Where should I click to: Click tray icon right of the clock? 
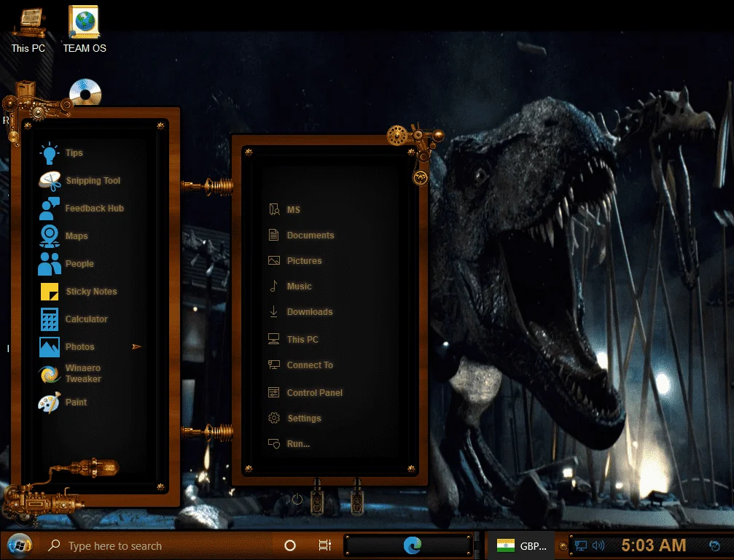tap(714, 545)
